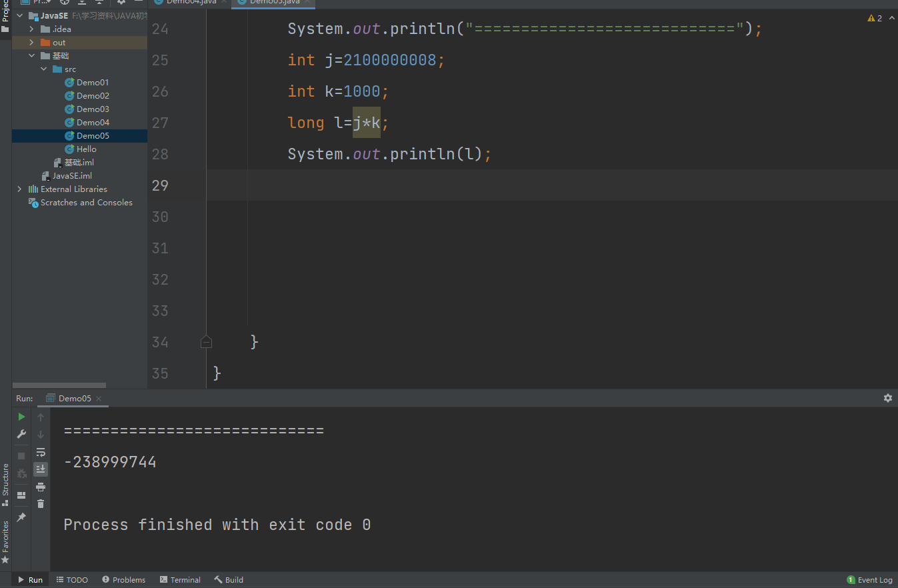
Task: Pin the Run tab with pin icon
Action: [21, 517]
